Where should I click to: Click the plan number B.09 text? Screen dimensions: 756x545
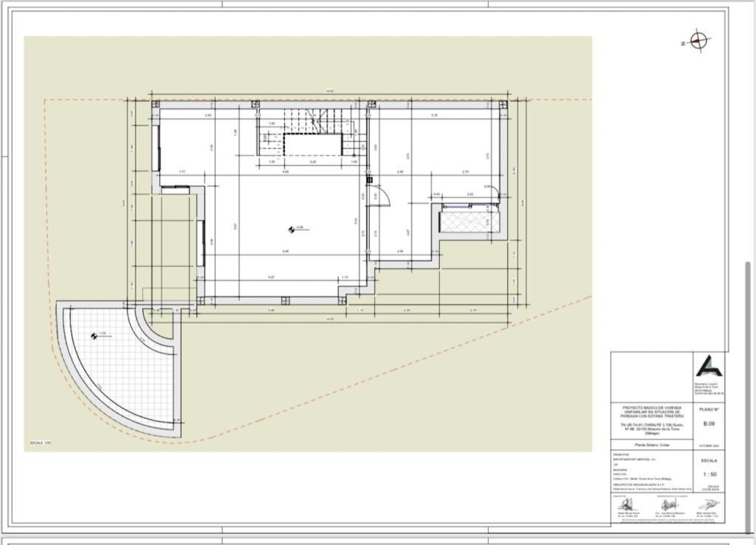[x=709, y=424]
